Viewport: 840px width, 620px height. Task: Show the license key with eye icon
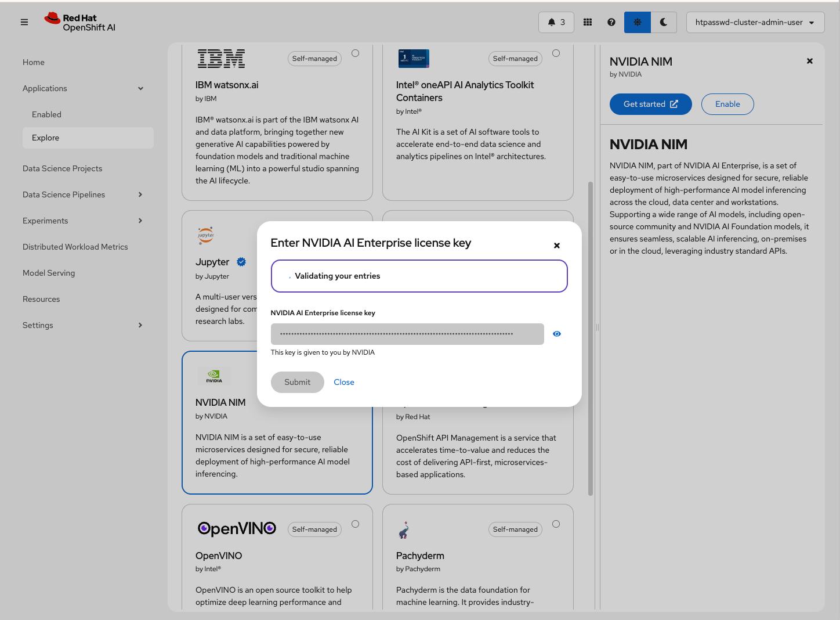click(x=556, y=334)
